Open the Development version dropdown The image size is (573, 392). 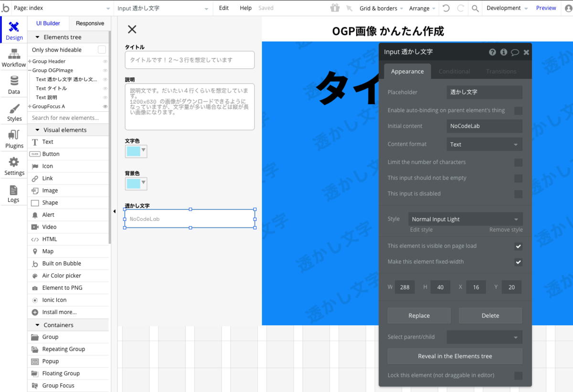tap(507, 8)
